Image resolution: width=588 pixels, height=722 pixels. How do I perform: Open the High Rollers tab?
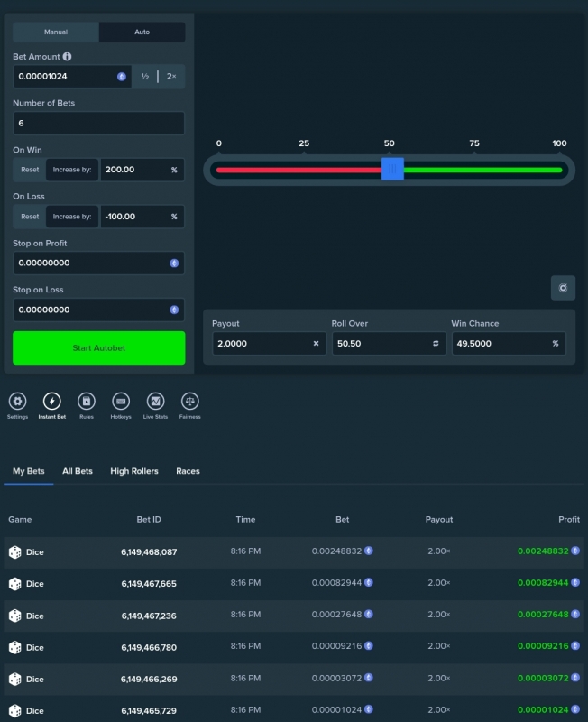134,471
